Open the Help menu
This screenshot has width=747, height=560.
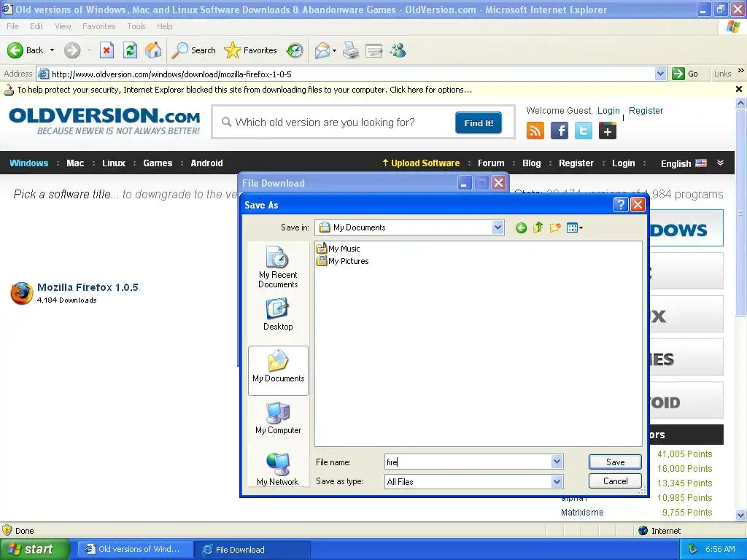pos(164,26)
